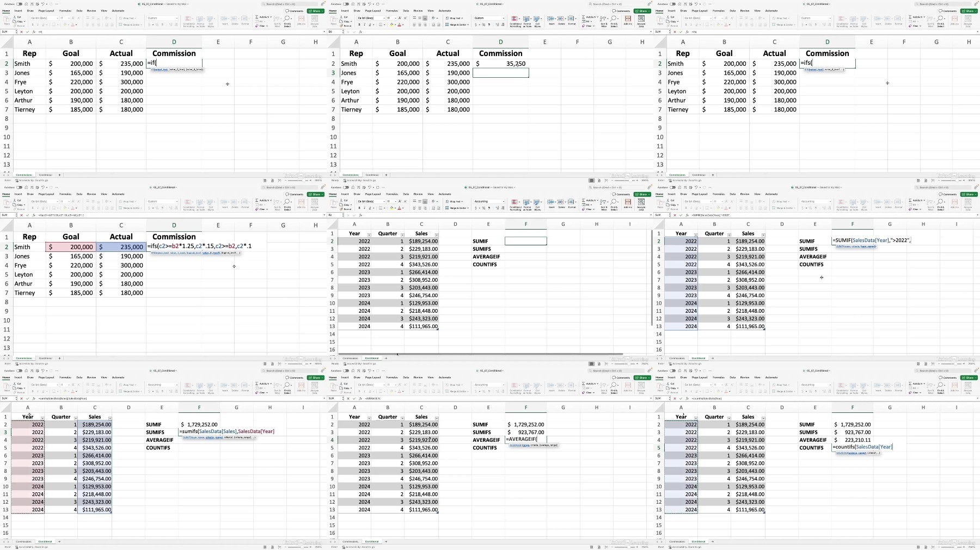The width and height of the screenshot is (980, 550).
Task: Click AutoSum in the empty-F2 window
Action: point(590,200)
